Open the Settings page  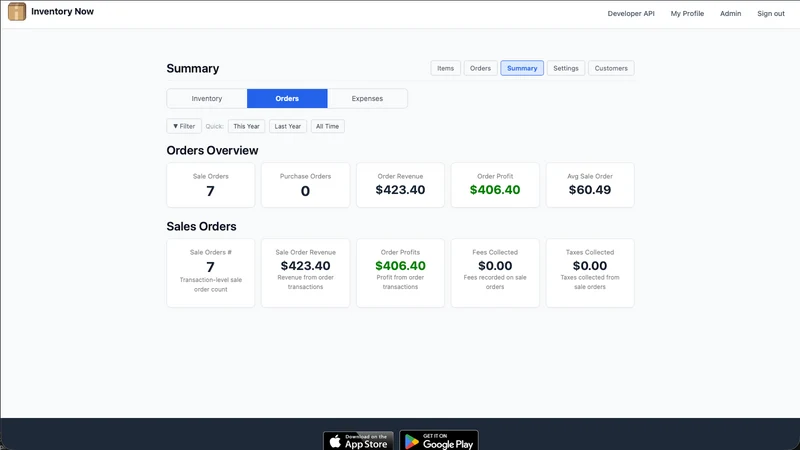coord(566,68)
